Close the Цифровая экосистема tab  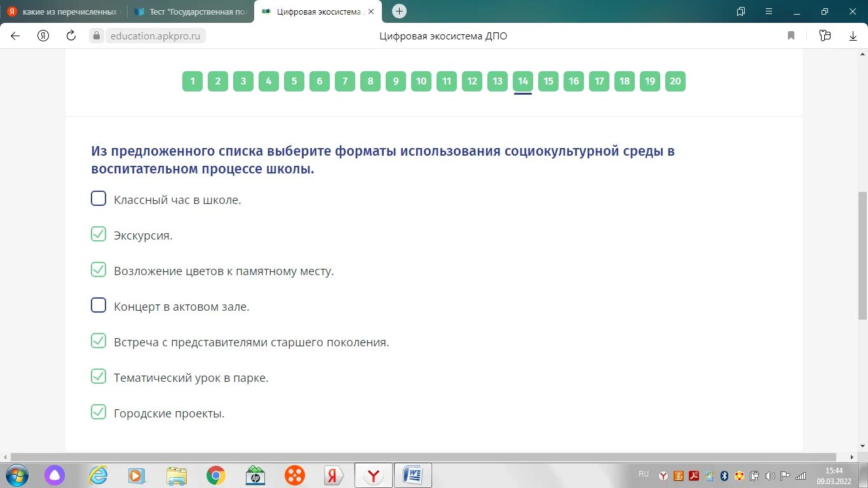371,11
